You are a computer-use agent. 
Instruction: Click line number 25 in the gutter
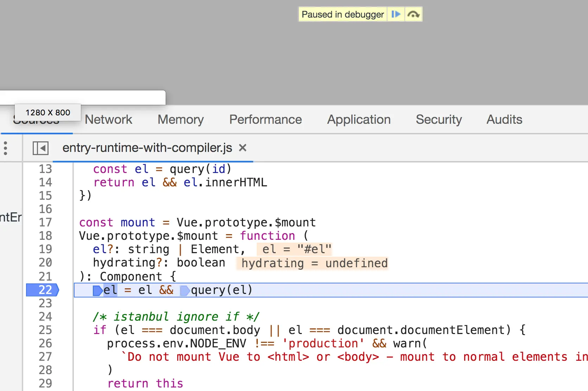click(45, 330)
